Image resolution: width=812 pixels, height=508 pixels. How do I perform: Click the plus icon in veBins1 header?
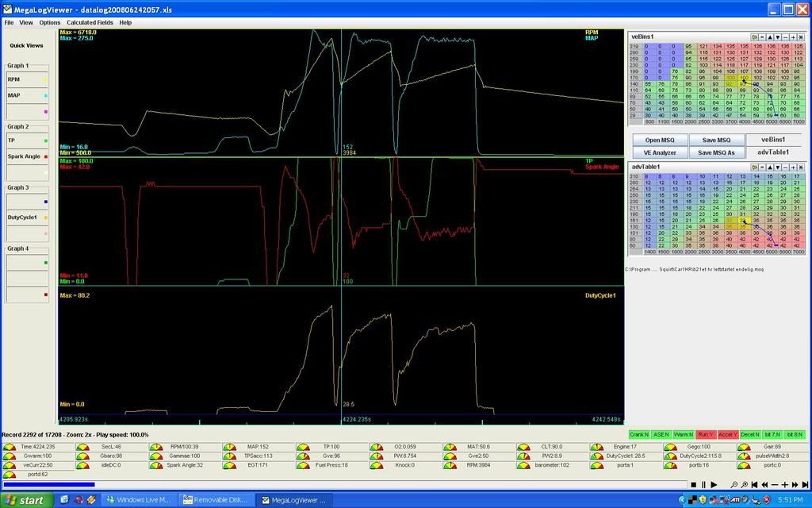[793, 37]
